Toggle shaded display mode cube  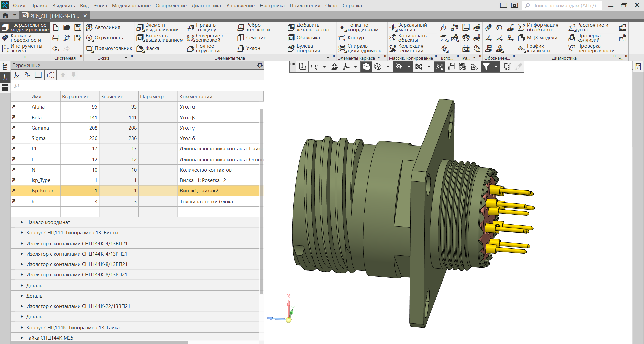tap(366, 67)
